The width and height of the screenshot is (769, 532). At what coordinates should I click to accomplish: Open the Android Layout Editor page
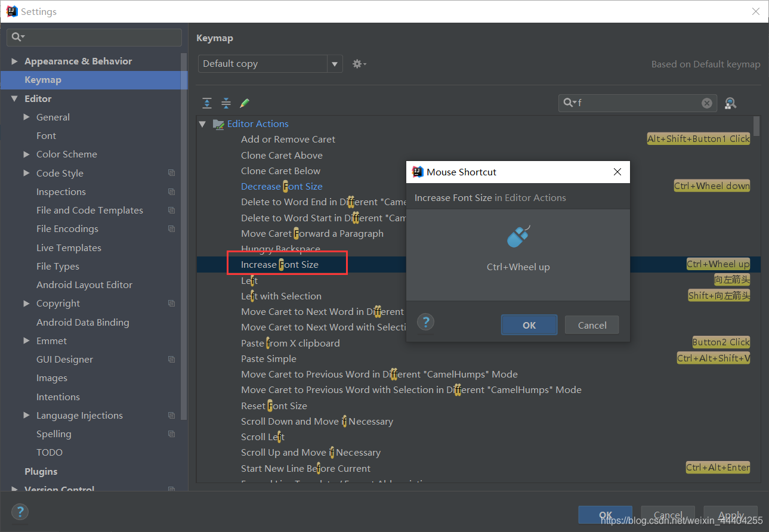point(84,285)
